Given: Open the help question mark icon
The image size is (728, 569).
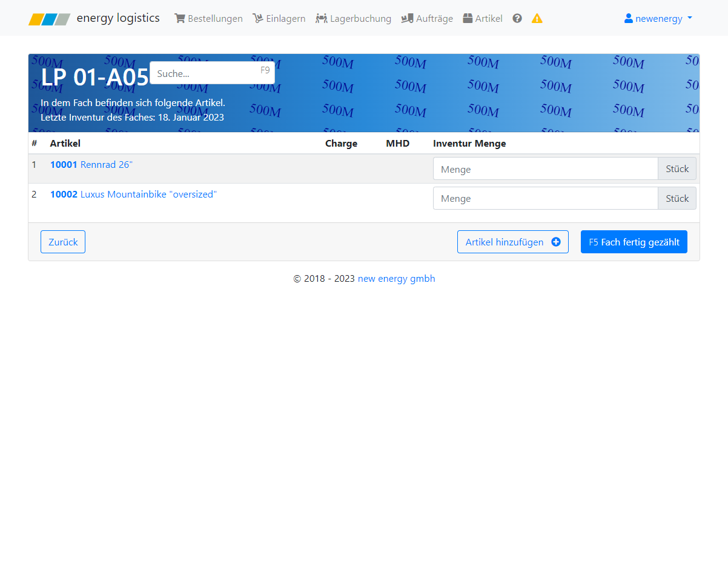Looking at the screenshot, I should 517,18.
